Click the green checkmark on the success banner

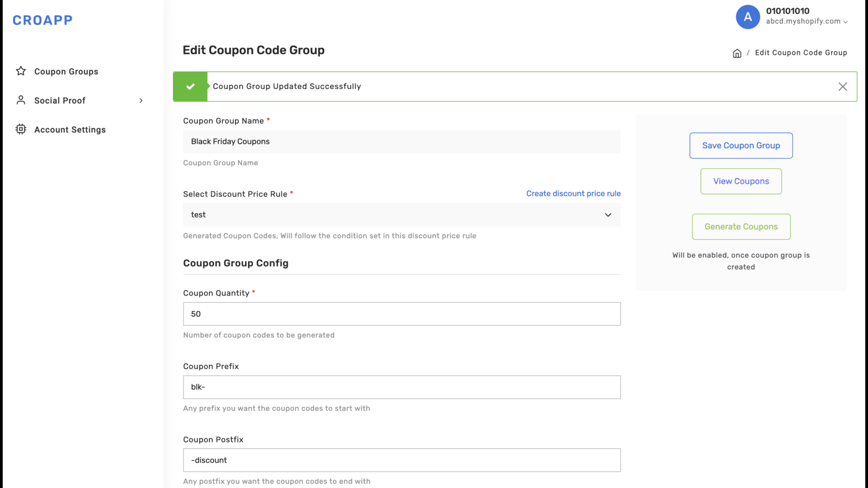coord(190,86)
